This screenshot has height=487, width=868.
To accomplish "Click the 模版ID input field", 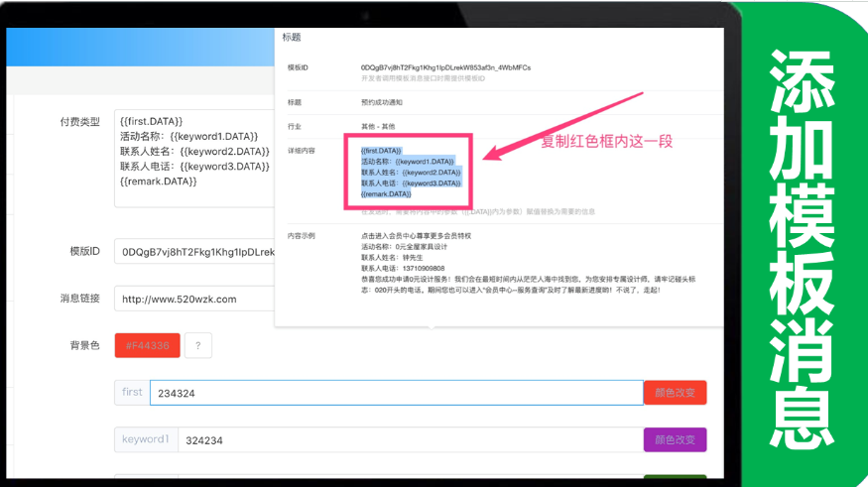I will tap(193, 252).
